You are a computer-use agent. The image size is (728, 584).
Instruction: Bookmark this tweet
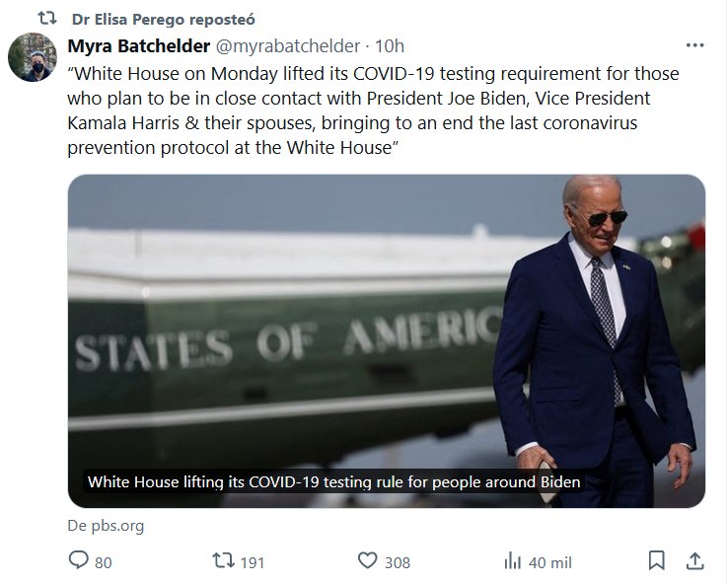656,561
